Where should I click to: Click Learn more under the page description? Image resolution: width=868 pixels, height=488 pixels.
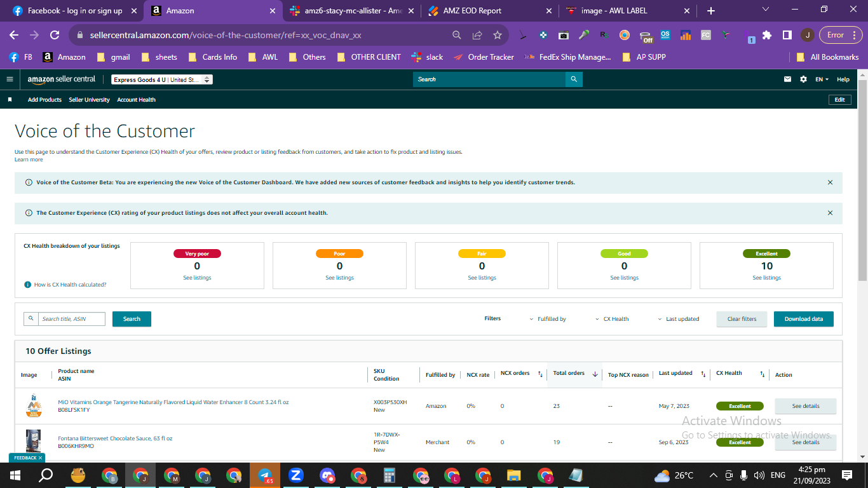[x=29, y=159]
